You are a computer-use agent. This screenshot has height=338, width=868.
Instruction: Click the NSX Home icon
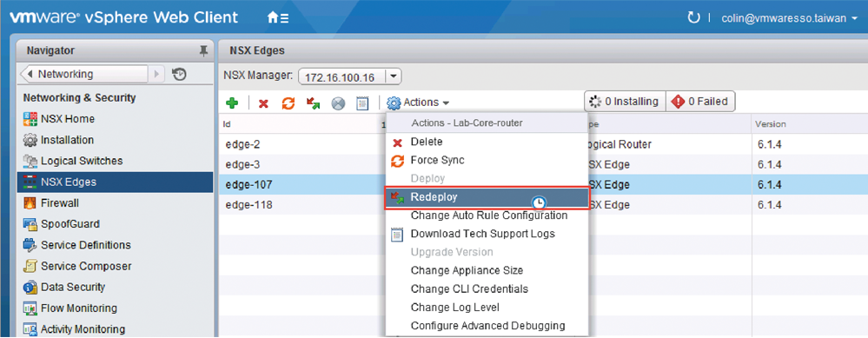point(30,119)
